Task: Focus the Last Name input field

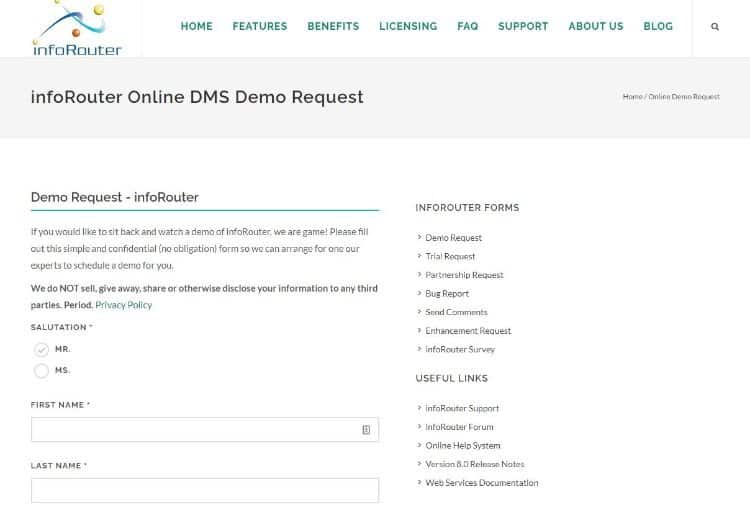Action: pyautogui.click(x=204, y=490)
